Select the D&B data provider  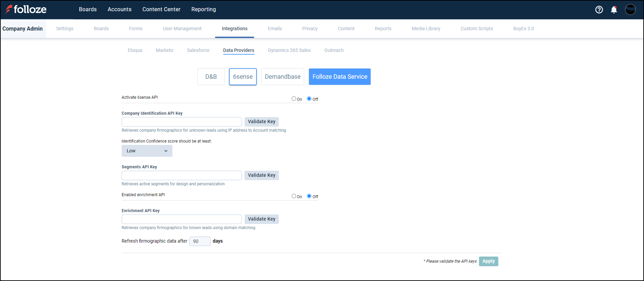211,77
